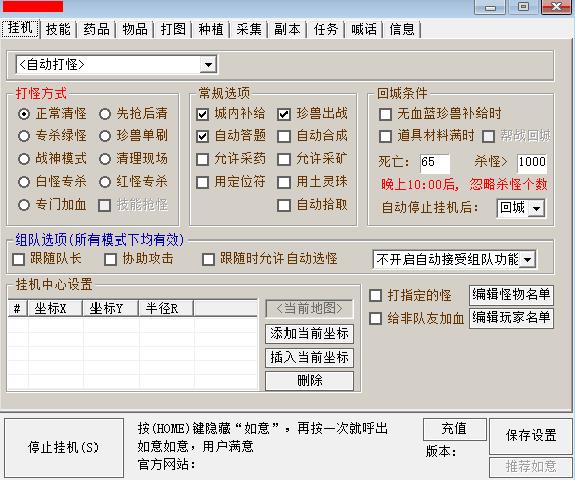Switch to the 采集 tab
Screen dimensions: 575x480
(249, 29)
